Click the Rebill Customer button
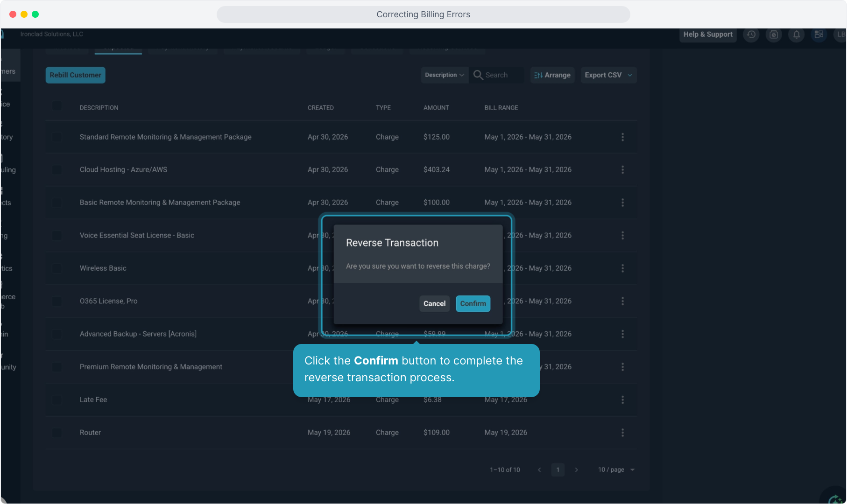 (x=75, y=75)
